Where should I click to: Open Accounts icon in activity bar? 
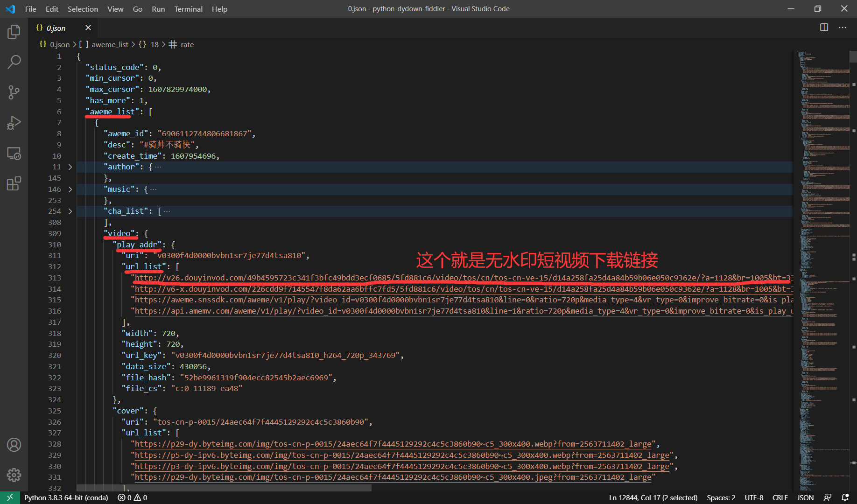14,445
